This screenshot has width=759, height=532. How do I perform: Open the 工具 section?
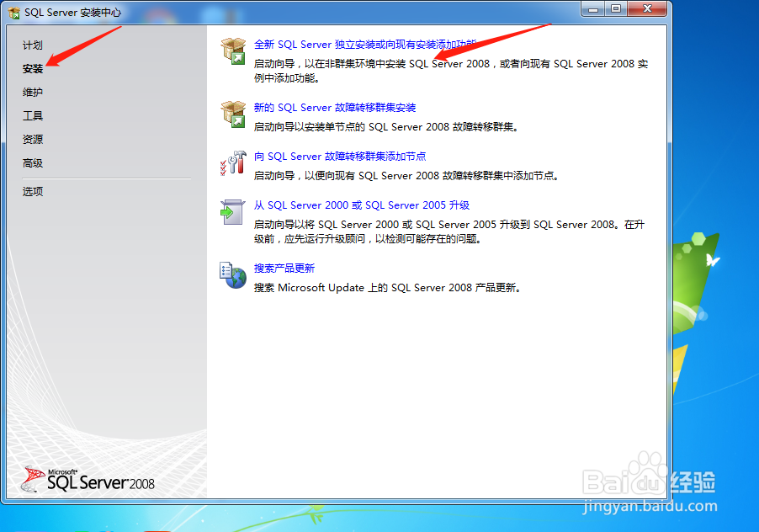click(x=33, y=115)
